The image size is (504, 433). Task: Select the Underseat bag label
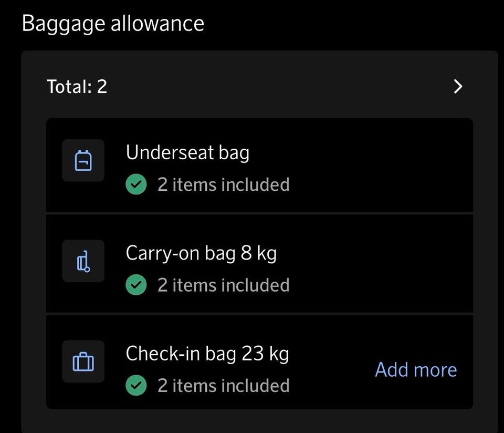[187, 153]
